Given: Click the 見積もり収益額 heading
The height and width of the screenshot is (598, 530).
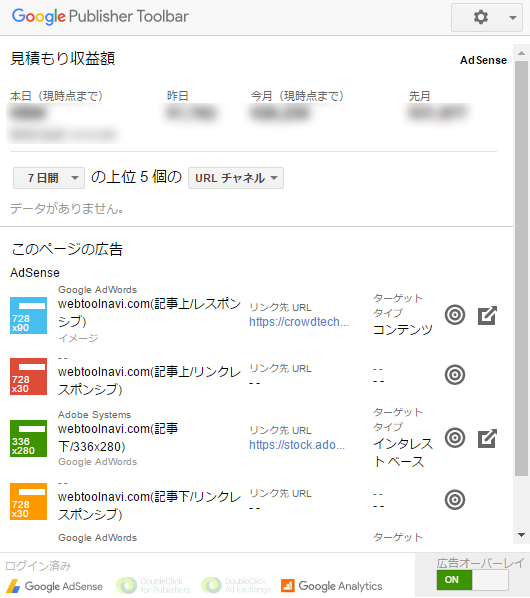Looking at the screenshot, I should point(63,58).
